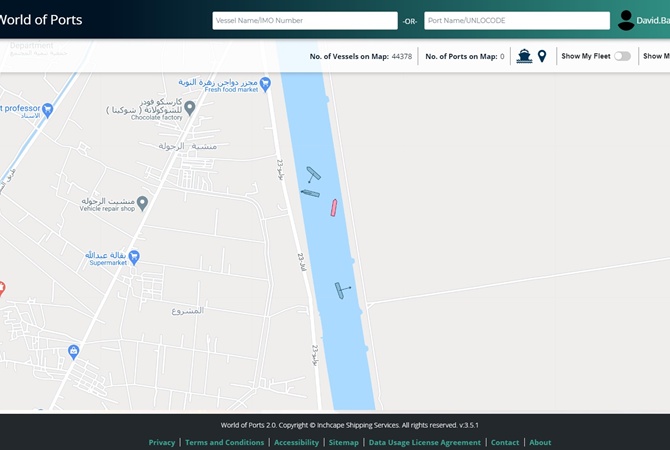Select the southernmost blue vessel on canal
The width and height of the screenshot is (670, 450).
(342, 291)
